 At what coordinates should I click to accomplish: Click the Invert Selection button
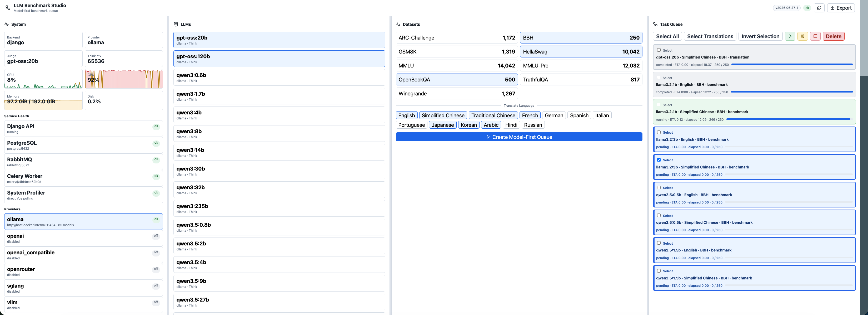coord(760,36)
